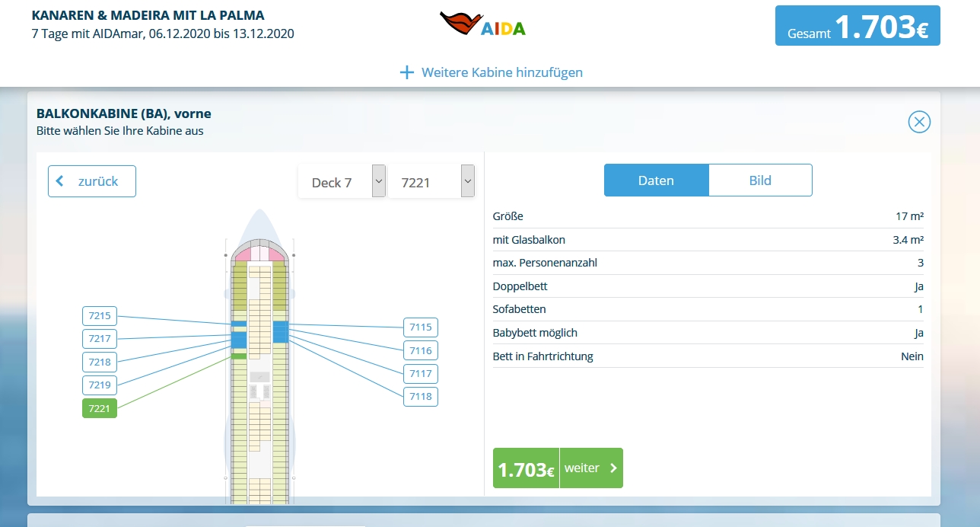This screenshot has width=980, height=527.
Task: Go back with the zurück button
Action: pos(92,181)
